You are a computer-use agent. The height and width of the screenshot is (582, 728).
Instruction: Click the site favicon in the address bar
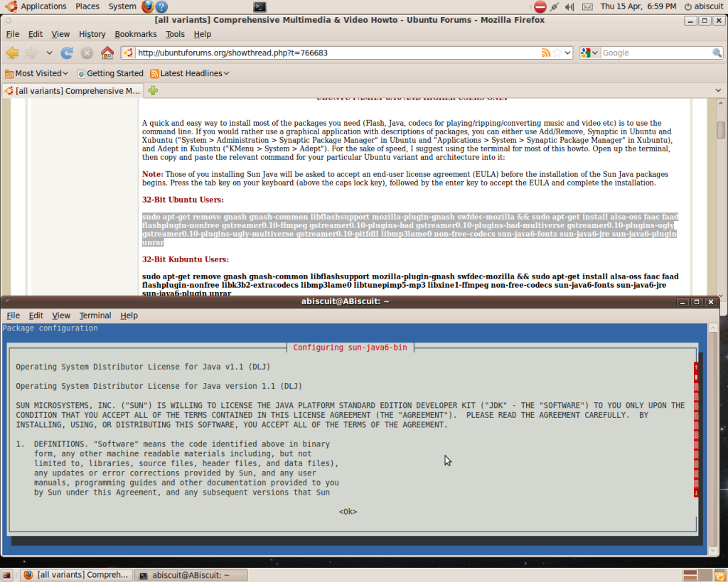(129, 53)
